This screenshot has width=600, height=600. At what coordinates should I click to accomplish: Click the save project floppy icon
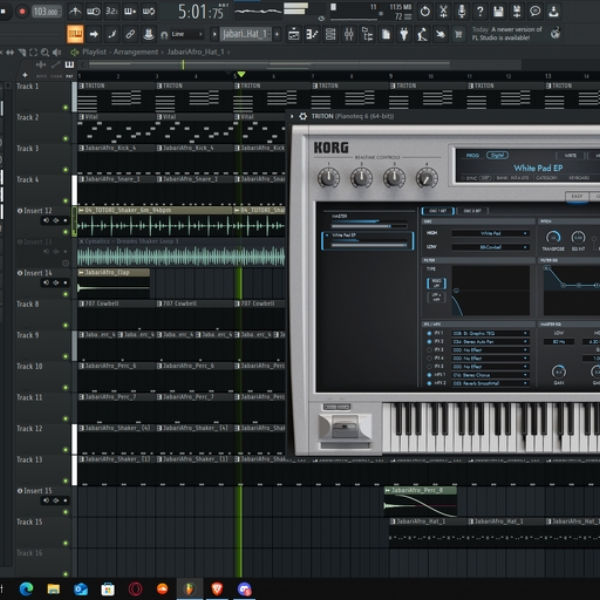tap(498, 11)
